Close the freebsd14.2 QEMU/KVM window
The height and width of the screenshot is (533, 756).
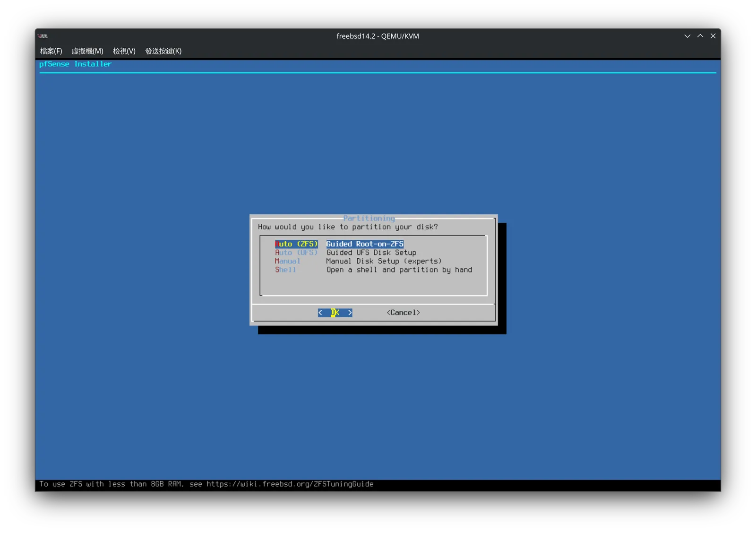point(713,36)
